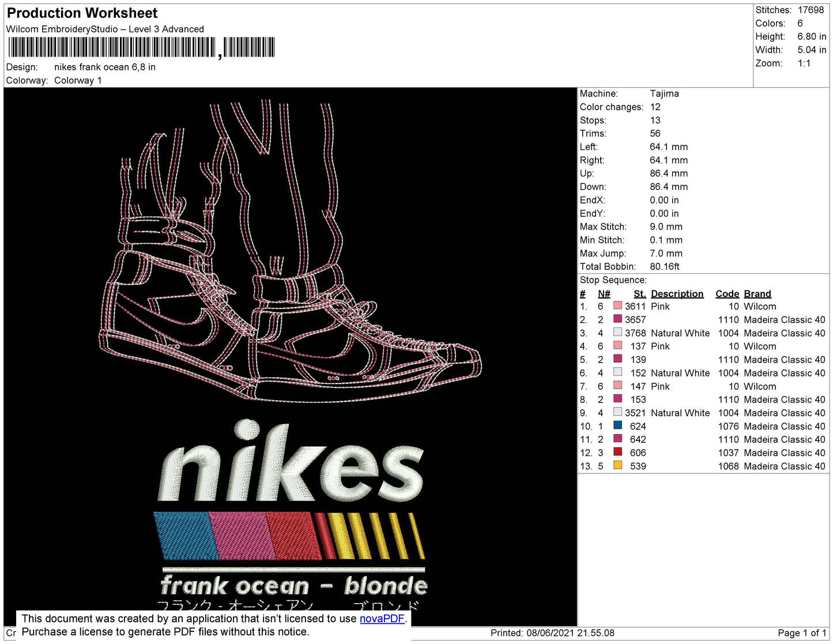833x644 pixels.
Task: Click the Description column header
Action: tap(677, 293)
